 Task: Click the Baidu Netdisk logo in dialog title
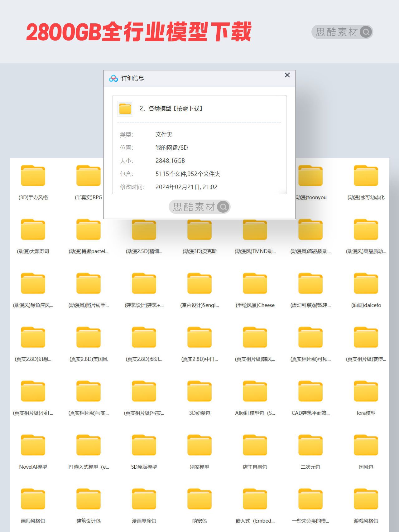tap(113, 78)
